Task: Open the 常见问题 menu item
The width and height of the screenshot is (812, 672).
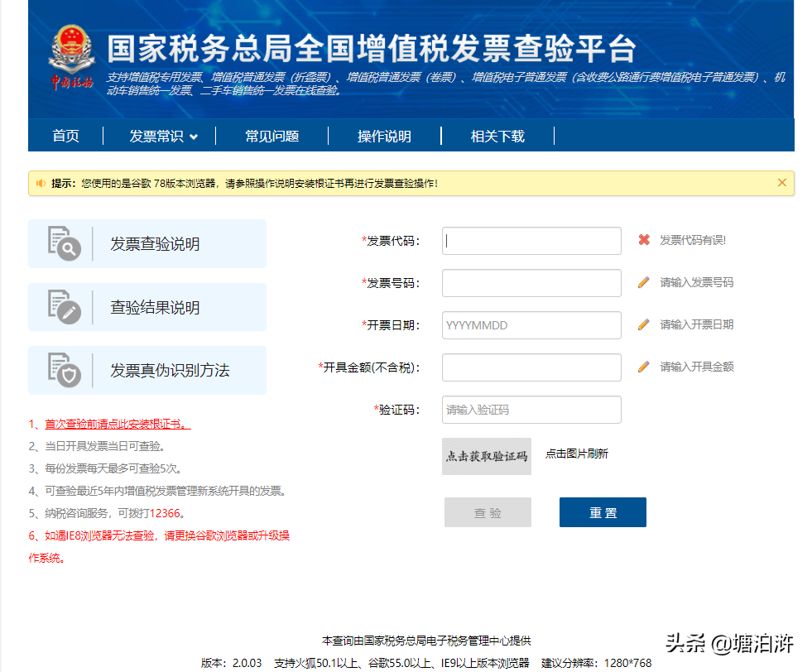Action: point(273,136)
